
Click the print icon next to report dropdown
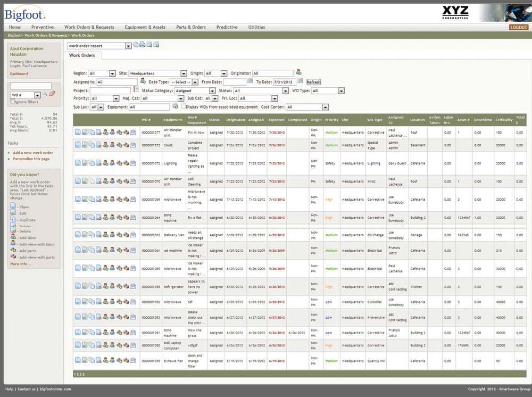click(143, 45)
